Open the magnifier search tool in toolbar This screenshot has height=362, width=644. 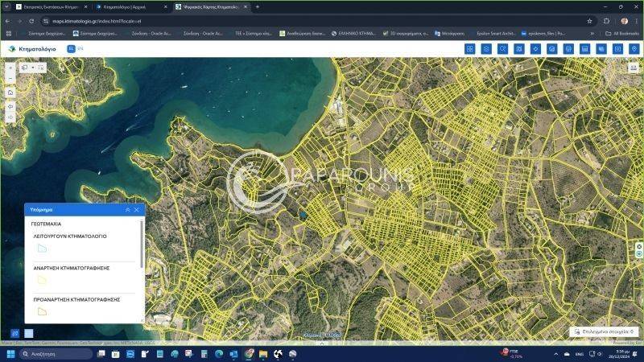click(x=502, y=49)
